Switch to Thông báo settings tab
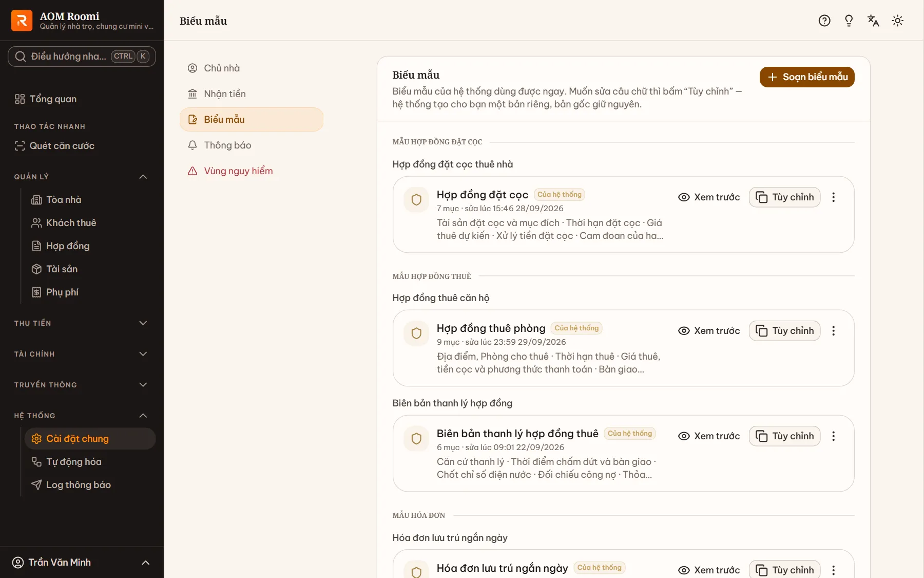Image resolution: width=924 pixels, height=578 pixels. (x=252, y=145)
